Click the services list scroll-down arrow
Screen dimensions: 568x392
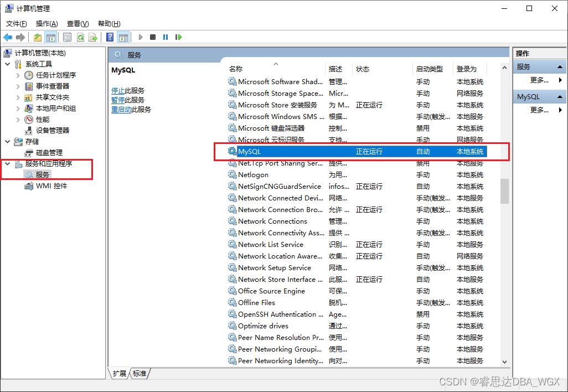[x=504, y=362]
